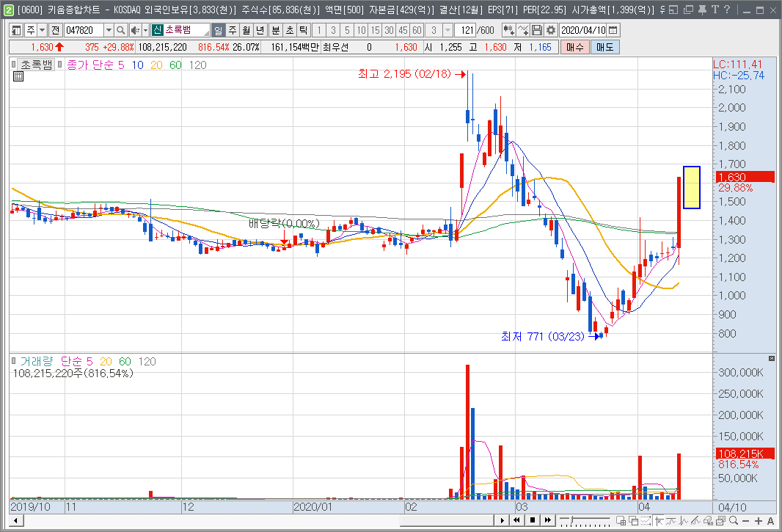
Task: Click the fast-forward button in bottom toolbar
Action: pyautogui.click(x=547, y=520)
